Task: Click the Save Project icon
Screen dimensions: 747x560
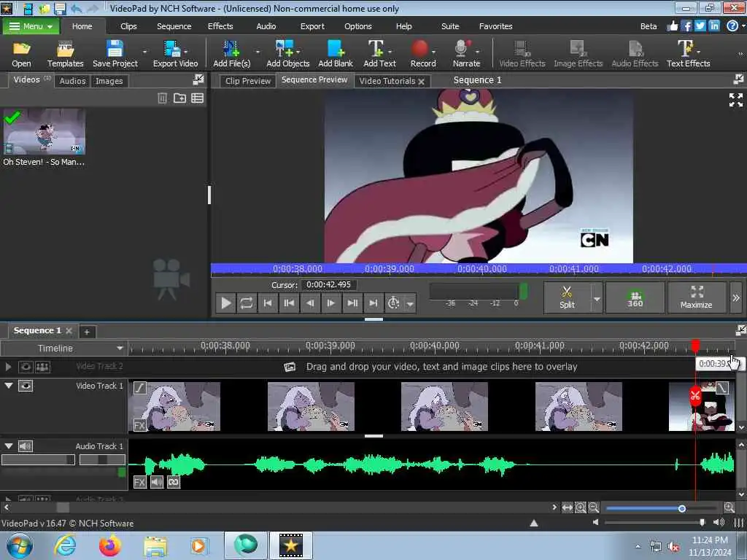Action: (115, 54)
